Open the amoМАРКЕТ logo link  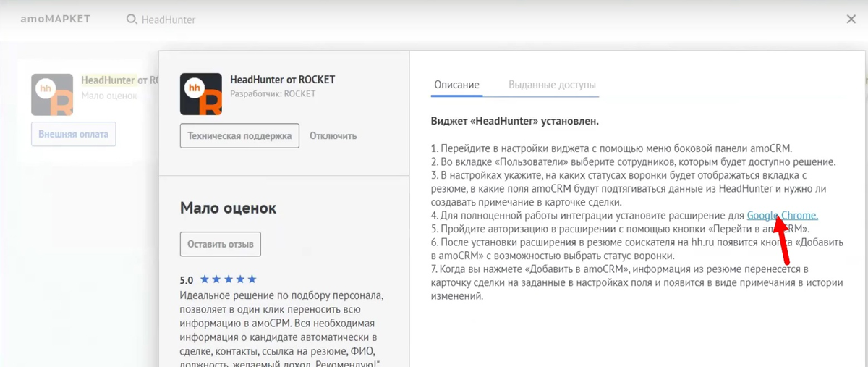click(55, 19)
